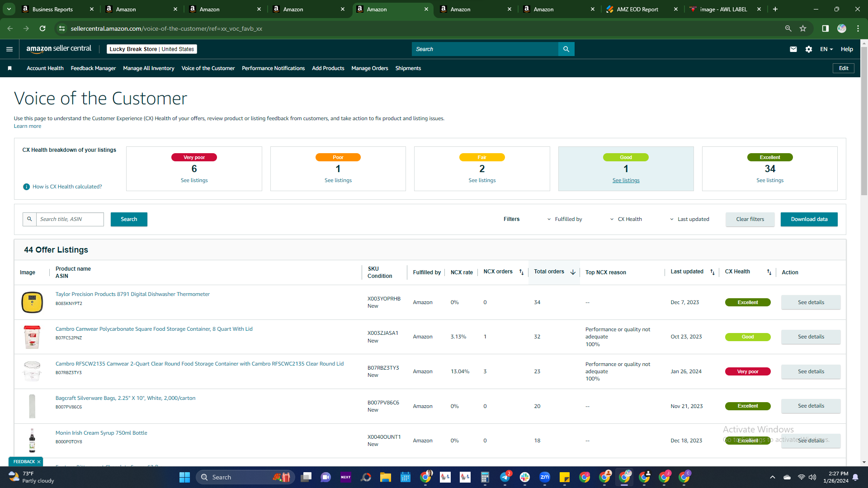View site information icon in address bar
Image resolution: width=868 pixels, height=488 pixels.
pyautogui.click(x=62, y=28)
